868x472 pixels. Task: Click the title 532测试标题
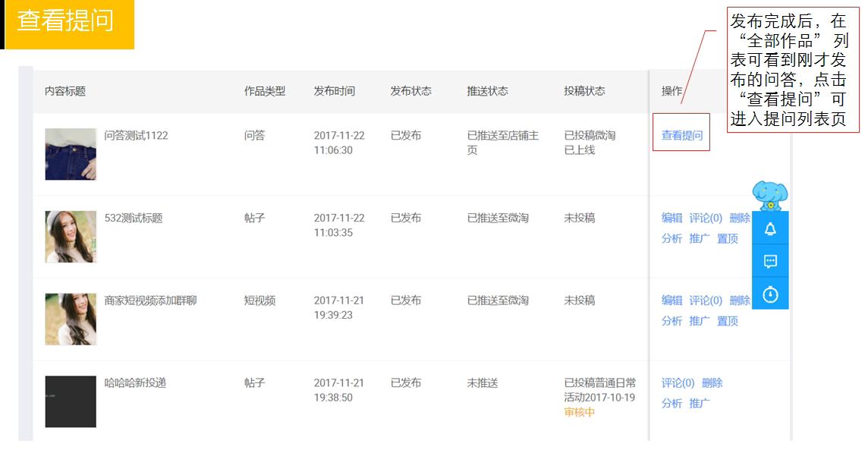pos(134,218)
